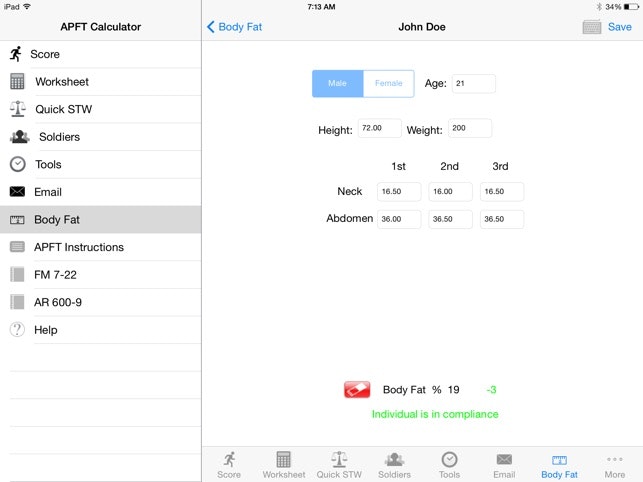Tap Quick STW scale icon in bottom bar
643x482 pixels.
[x=339, y=464]
